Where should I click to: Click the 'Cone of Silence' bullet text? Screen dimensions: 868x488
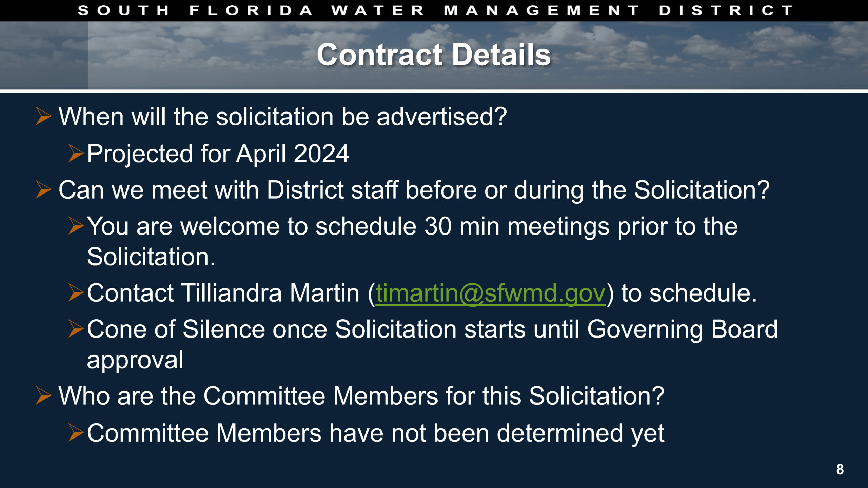[x=432, y=344]
